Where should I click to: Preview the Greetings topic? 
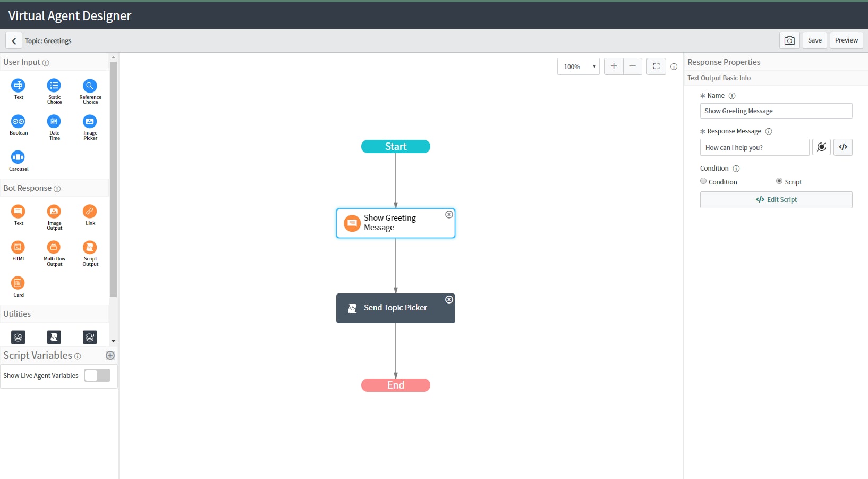pyautogui.click(x=846, y=40)
